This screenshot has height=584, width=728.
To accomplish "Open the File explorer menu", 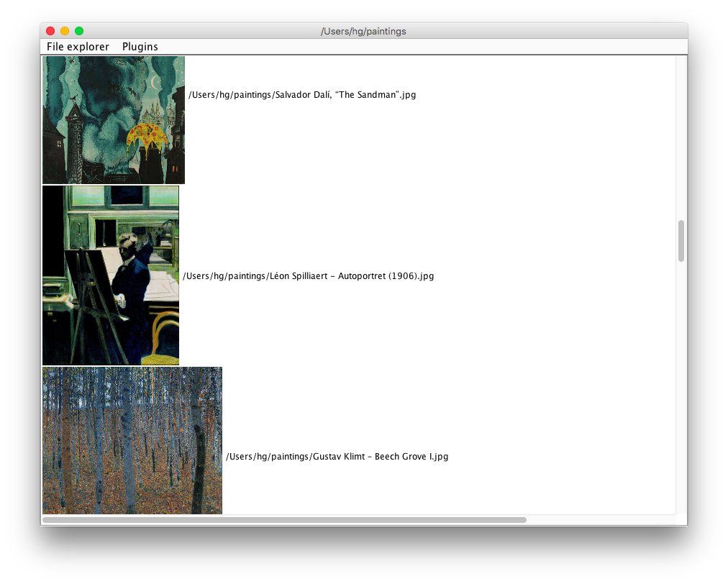I will 78,47.
